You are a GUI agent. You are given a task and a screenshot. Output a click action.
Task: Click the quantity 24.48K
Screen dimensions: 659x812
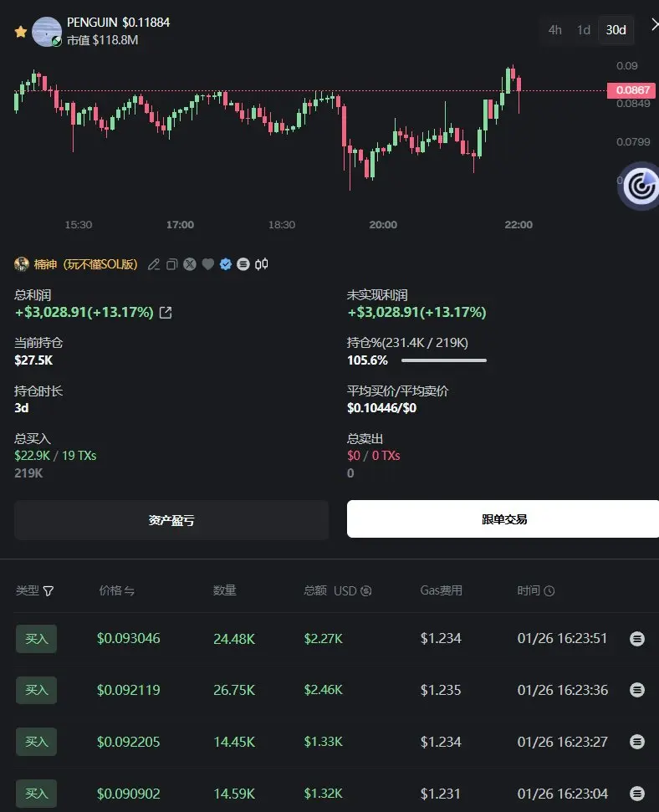(x=234, y=639)
